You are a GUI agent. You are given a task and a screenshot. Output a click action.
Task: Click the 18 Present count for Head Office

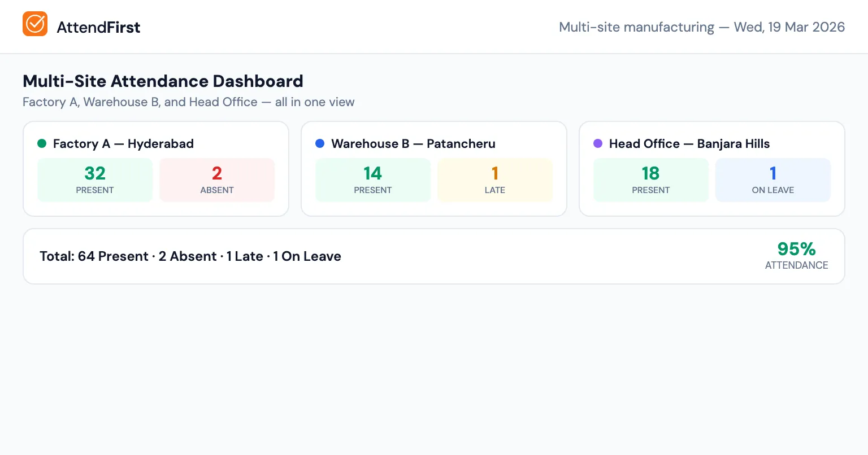(x=650, y=173)
